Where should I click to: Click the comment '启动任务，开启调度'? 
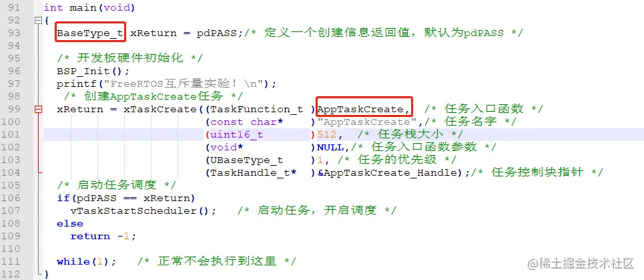[x=316, y=211]
